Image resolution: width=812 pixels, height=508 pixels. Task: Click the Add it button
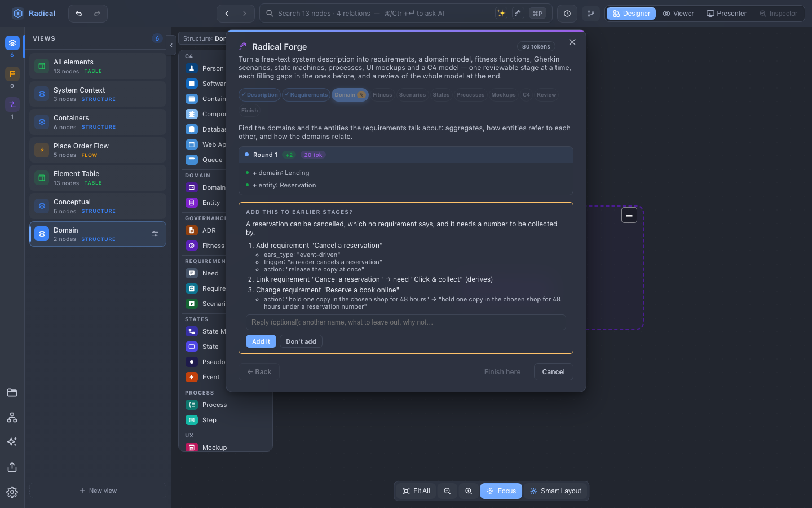tap(261, 341)
